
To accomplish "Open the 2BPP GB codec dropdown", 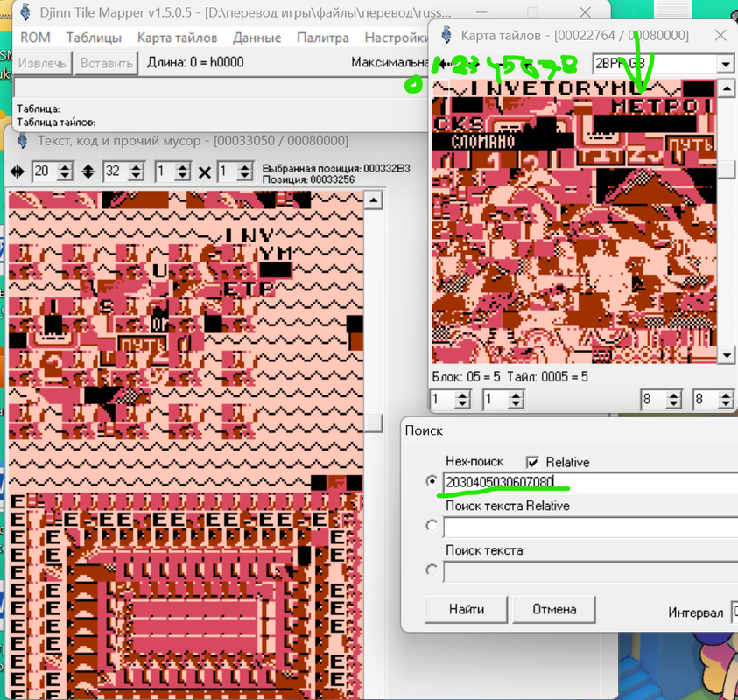I will [725, 64].
